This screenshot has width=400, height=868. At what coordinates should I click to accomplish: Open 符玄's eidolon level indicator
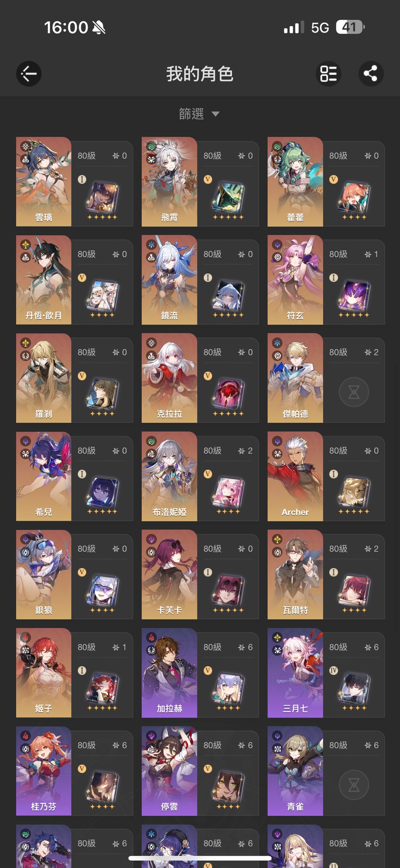(x=372, y=254)
